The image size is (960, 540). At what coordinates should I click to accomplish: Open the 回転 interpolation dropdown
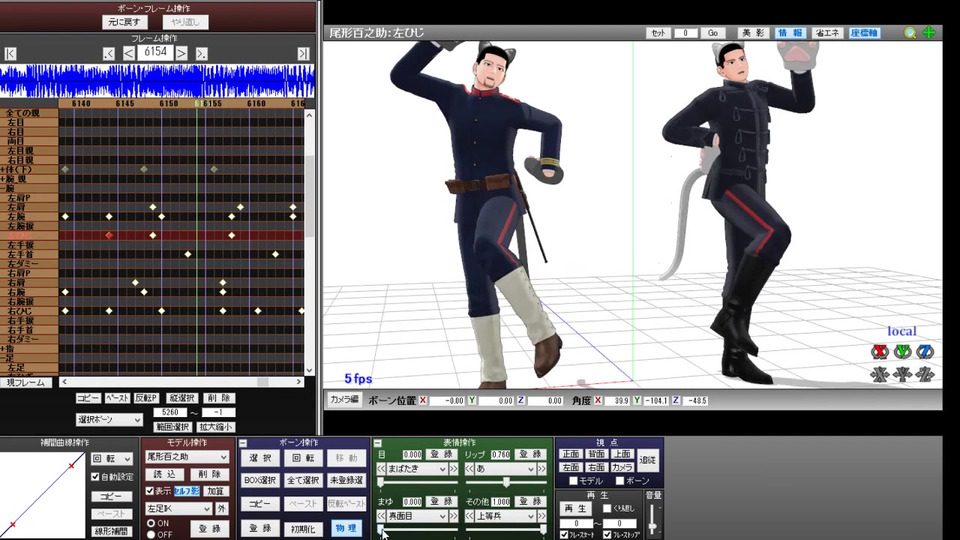click(111, 459)
